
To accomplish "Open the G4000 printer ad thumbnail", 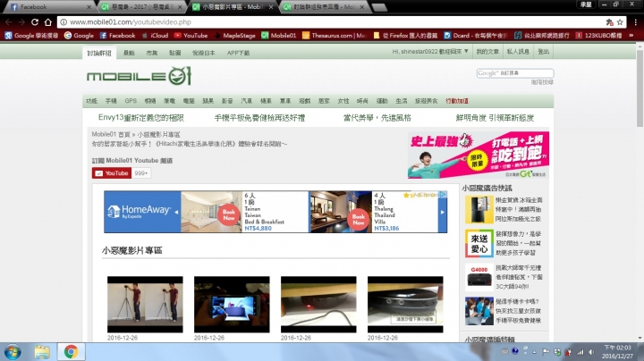I will click(479, 277).
